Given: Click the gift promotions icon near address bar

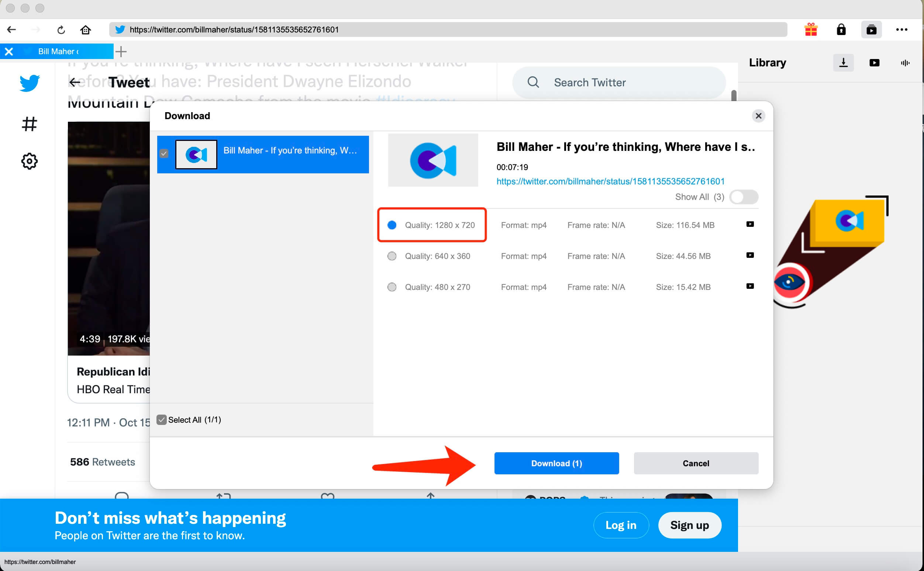Looking at the screenshot, I should click(811, 30).
